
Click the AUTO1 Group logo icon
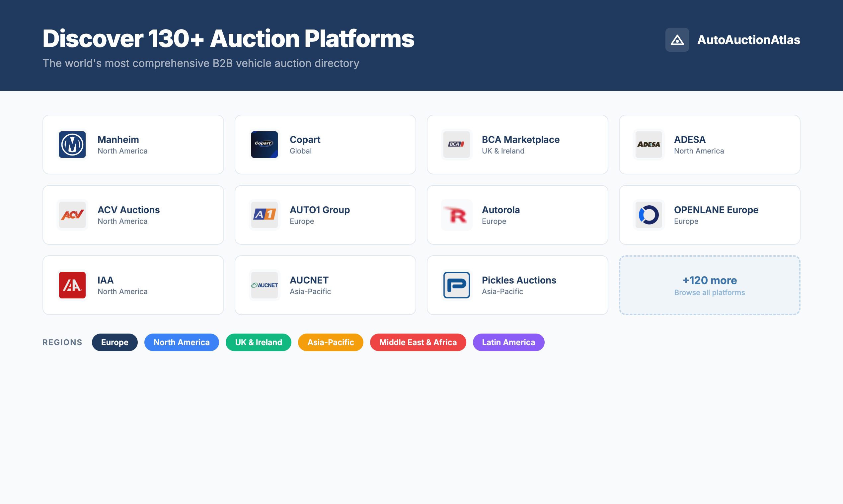(x=265, y=215)
